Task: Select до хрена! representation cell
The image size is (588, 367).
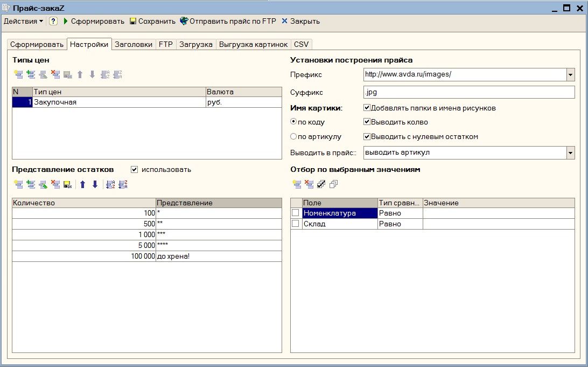Action: pos(219,257)
